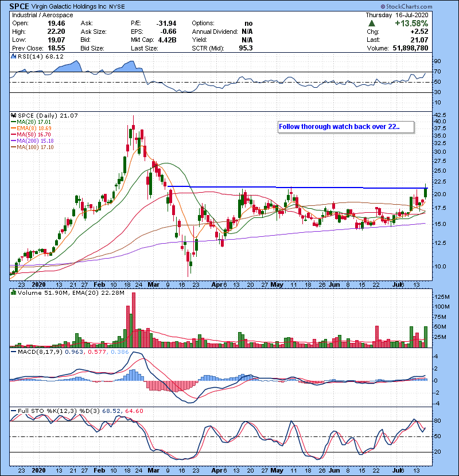Click the 42.5 price axis label
The width and height of the screenshot is (459, 476).
(x=440, y=115)
